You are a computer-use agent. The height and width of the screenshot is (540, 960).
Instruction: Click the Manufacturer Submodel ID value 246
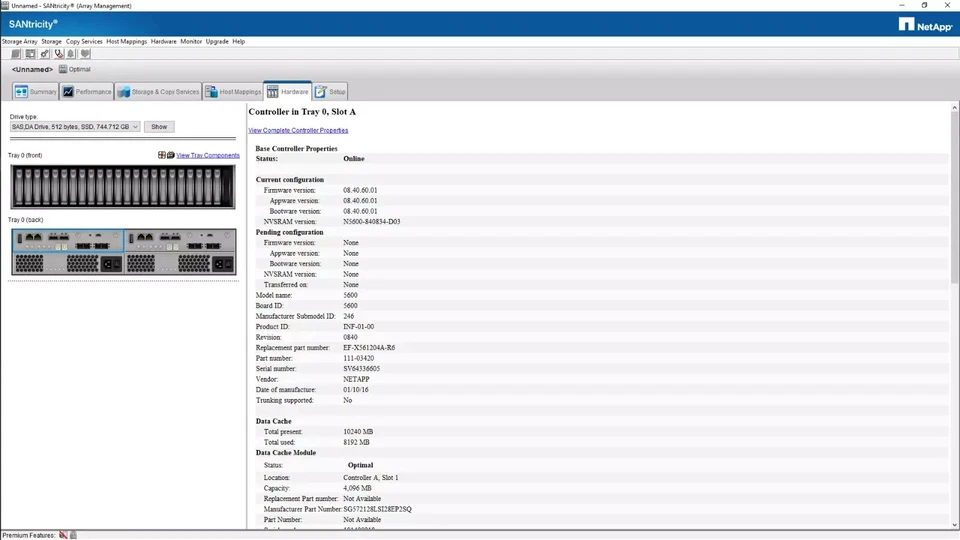(348, 317)
